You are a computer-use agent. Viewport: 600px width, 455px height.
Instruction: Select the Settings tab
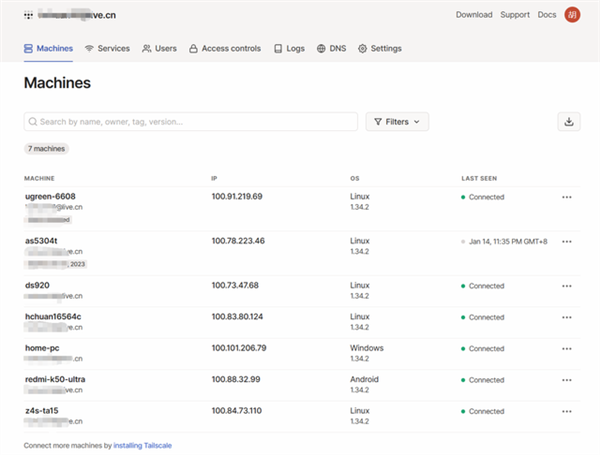pyautogui.click(x=379, y=48)
